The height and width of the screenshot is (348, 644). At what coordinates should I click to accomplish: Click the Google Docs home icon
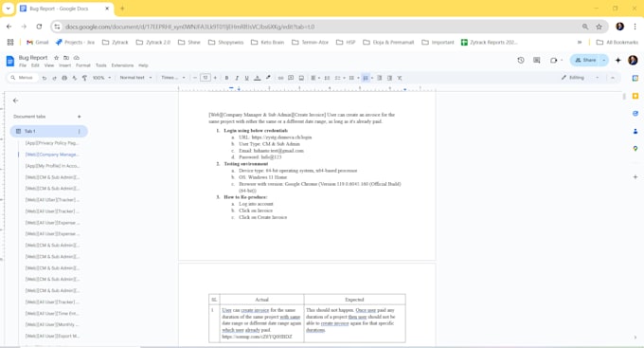point(10,62)
